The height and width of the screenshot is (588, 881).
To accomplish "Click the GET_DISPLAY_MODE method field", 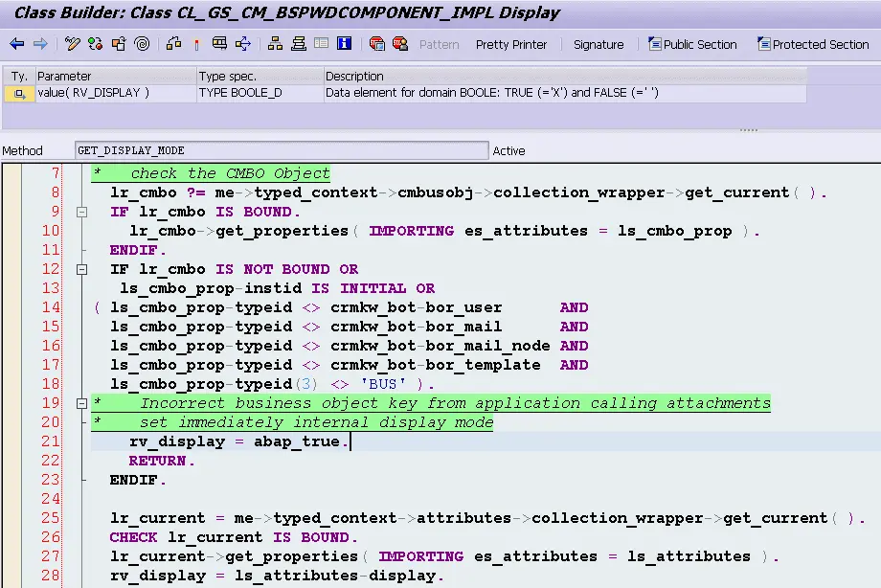I will [282, 150].
